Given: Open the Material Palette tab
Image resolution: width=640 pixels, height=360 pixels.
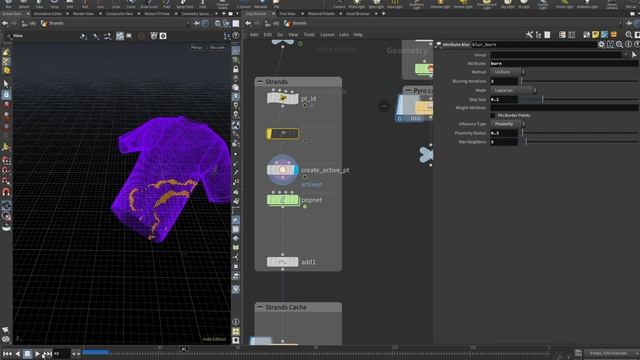Looking at the screenshot, I should click(321, 13).
